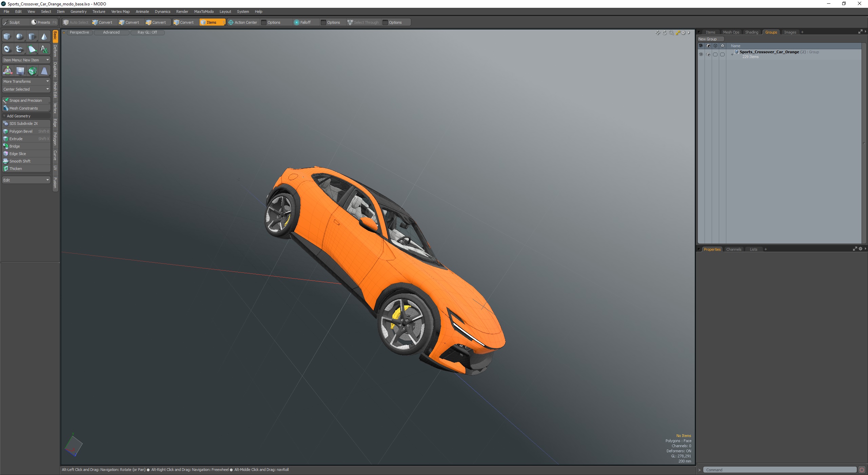The height and width of the screenshot is (475, 868).
Task: Open the MaxToModo menu
Action: click(204, 12)
